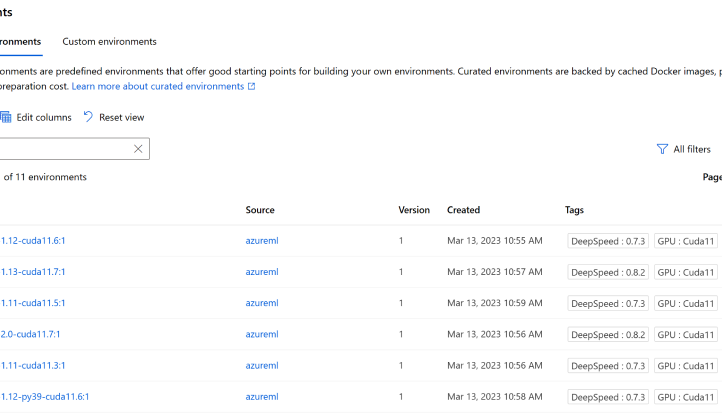Click DeepSpeed : 0.8.2 tag in second row
The height and width of the screenshot is (414, 722).
coord(608,272)
